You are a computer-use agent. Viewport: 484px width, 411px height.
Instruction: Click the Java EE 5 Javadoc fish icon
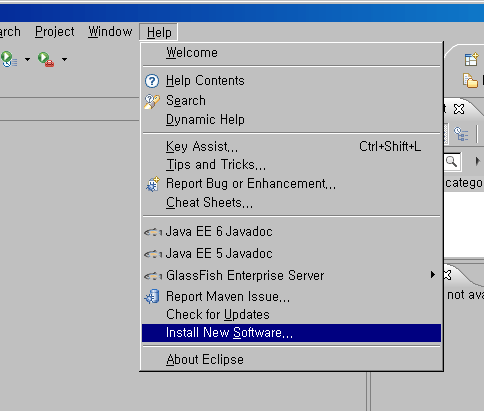point(153,254)
